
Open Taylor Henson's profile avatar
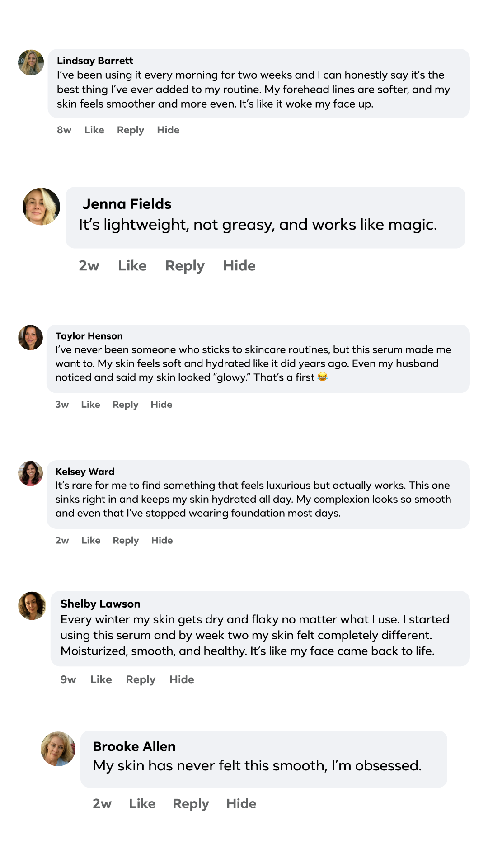tap(30, 338)
